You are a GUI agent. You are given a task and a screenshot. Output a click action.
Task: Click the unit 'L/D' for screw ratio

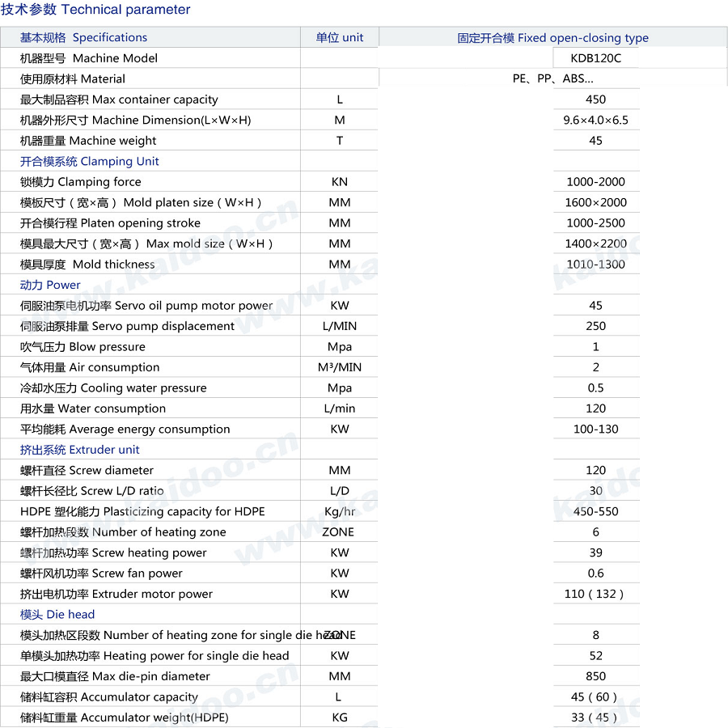point(340,491)
